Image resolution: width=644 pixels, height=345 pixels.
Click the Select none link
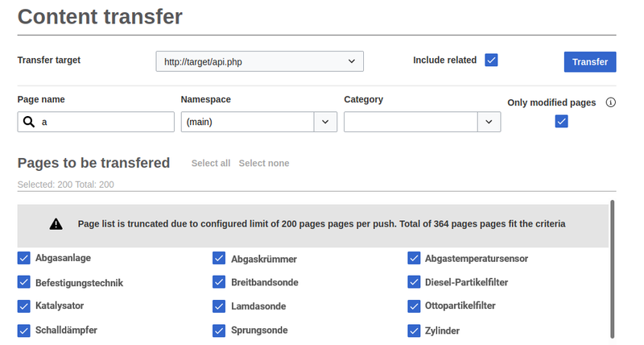point(264,164)
